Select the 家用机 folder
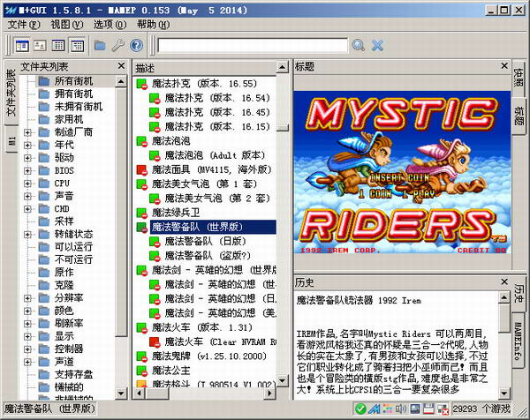This screenshot has height=420, width=530. (69, 119)
